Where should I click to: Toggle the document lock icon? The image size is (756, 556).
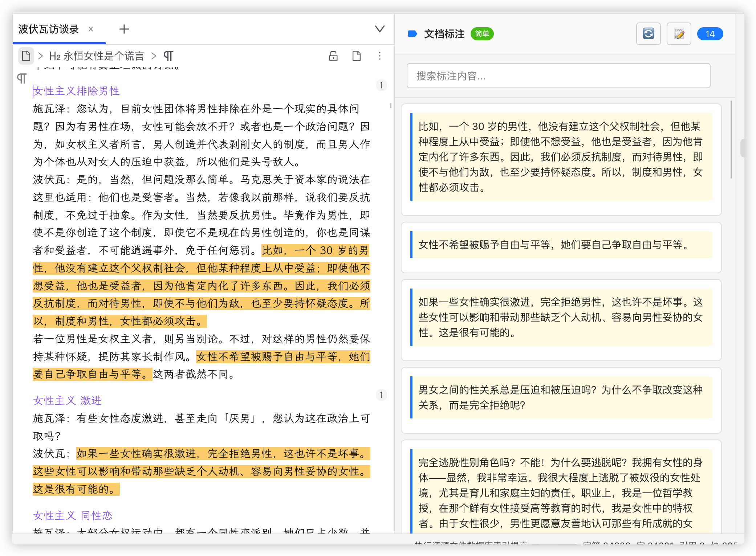[x=333, y=56]
